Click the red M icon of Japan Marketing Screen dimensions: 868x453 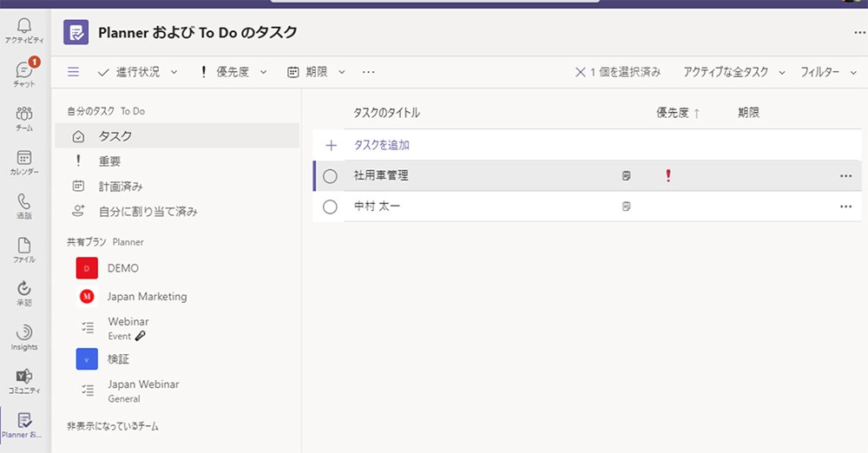87,297
